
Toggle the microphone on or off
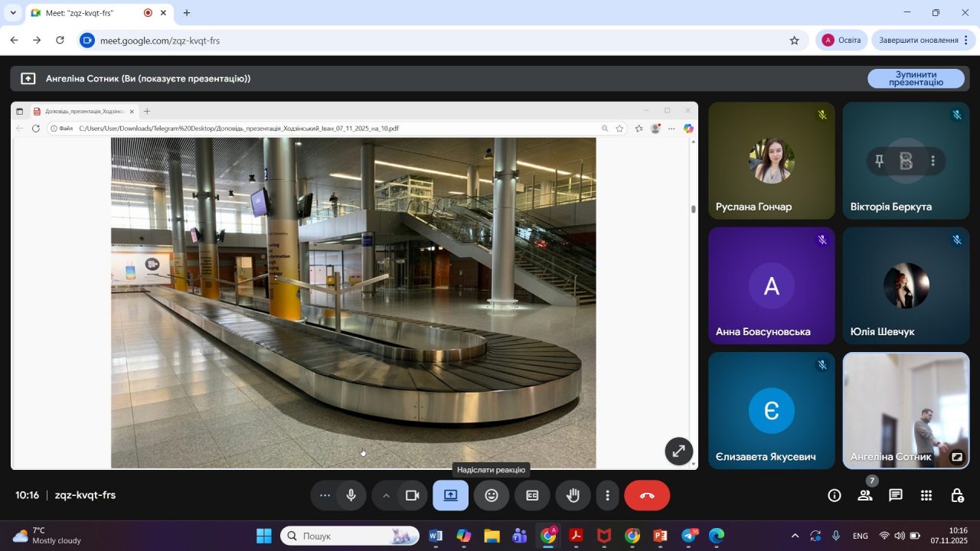(351, 495)
